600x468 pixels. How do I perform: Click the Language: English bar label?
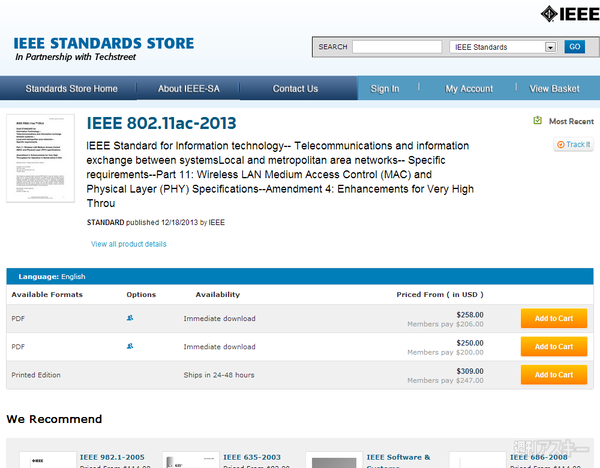52,276
